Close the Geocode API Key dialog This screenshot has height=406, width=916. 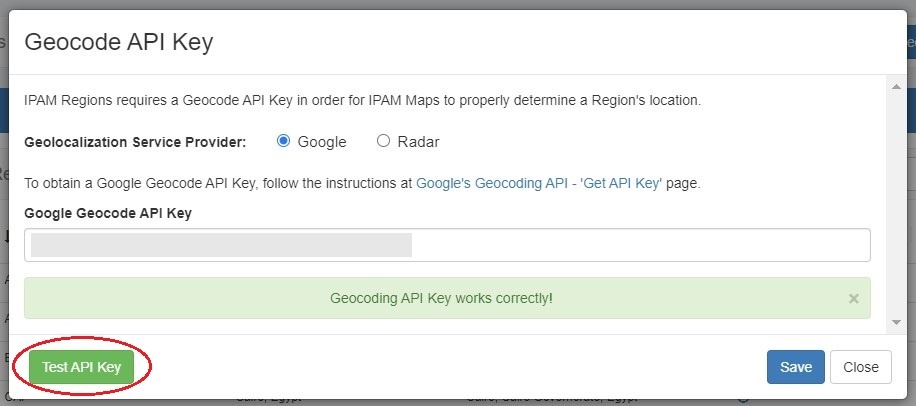(860, 367)
